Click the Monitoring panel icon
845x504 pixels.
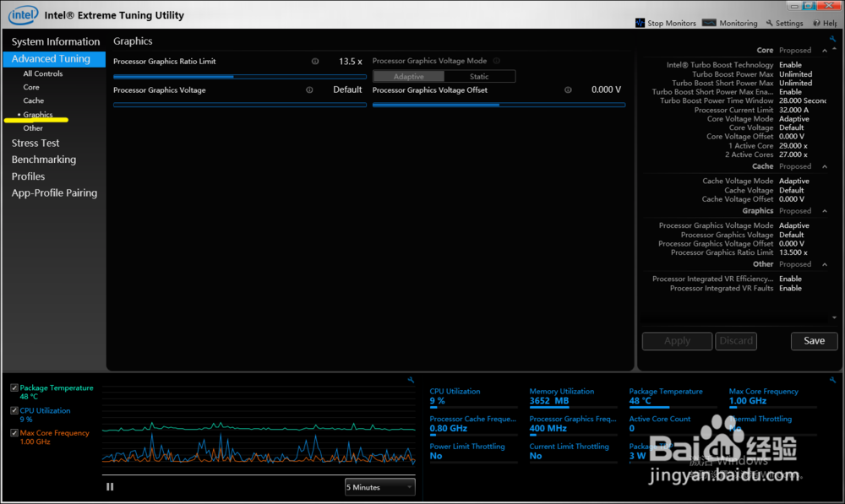709,23
